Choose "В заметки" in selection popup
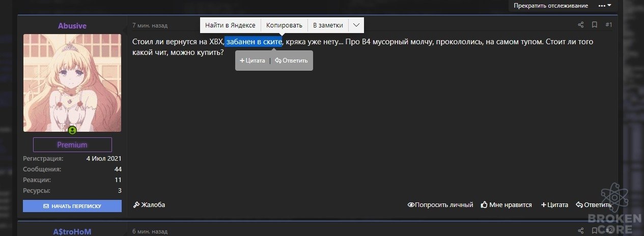644x236 pixels. pyautogui.click(x=328, y=25)
